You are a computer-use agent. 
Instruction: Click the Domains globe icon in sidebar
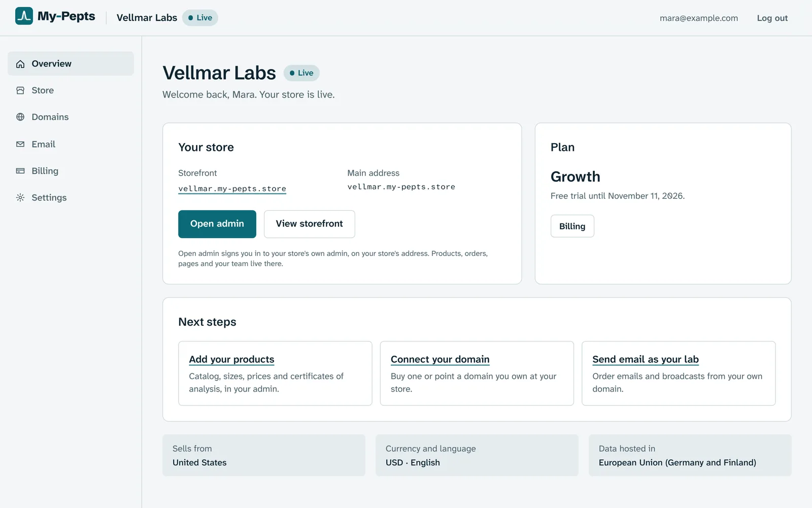click(x=20, y=117)
